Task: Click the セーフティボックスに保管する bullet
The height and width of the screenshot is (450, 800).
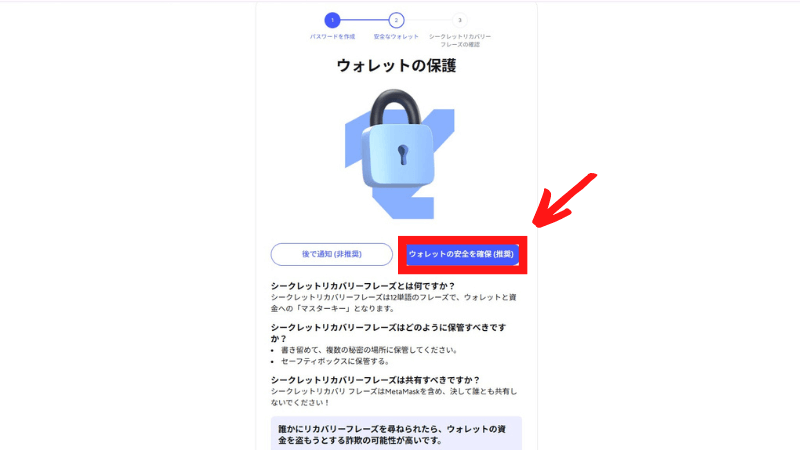Action: [x=335, y=361]
